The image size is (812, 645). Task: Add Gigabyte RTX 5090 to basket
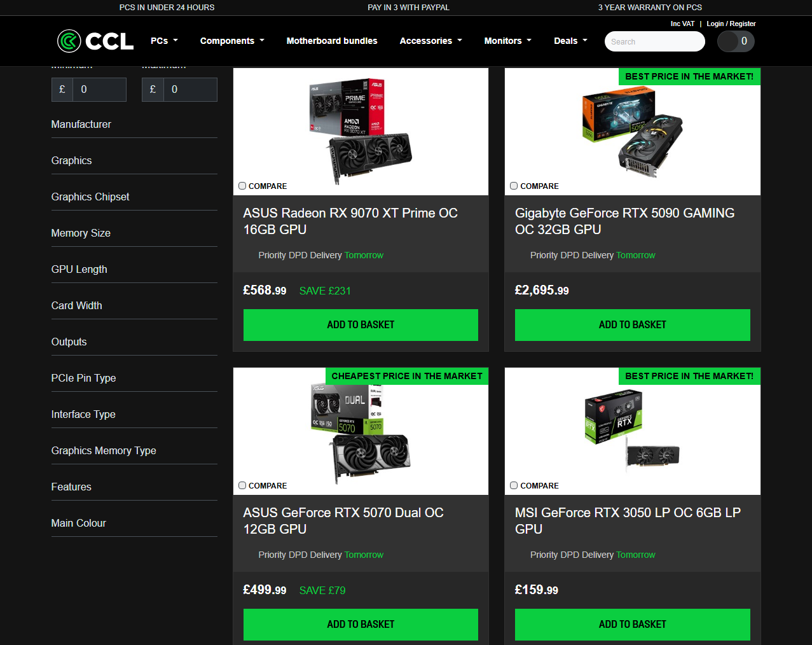coord(633,325)
